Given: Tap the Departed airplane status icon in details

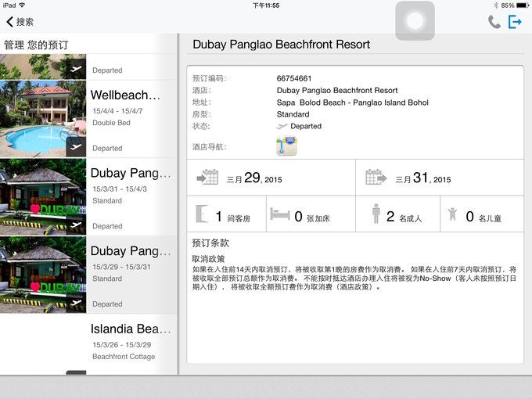Looking at the screenshot, I should [282, 126].
